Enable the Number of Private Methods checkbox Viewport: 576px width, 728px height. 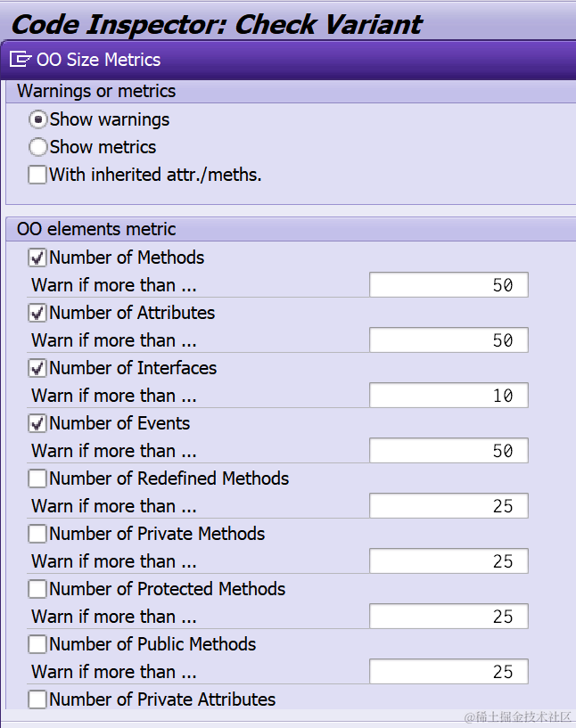[x=37, y=534]
